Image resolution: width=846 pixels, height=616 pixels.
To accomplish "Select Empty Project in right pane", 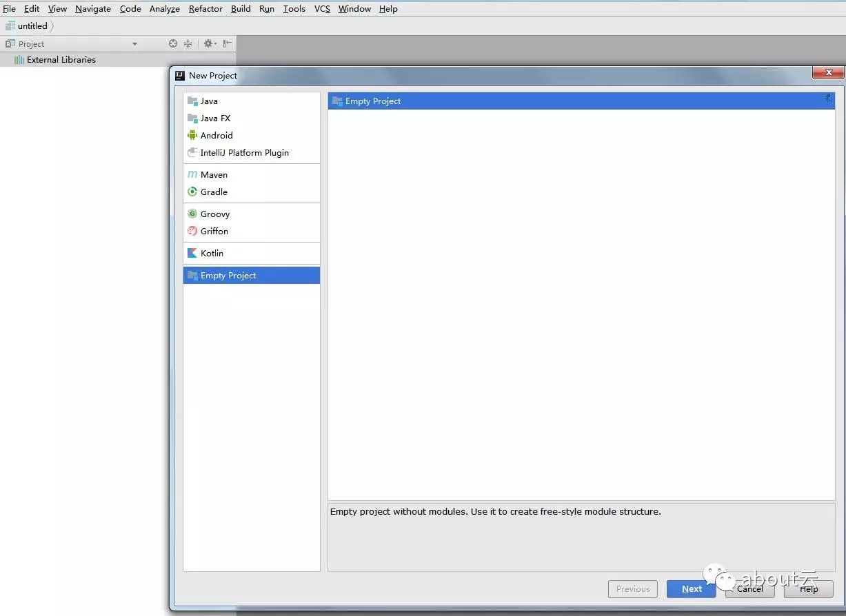I will point(581,101).
